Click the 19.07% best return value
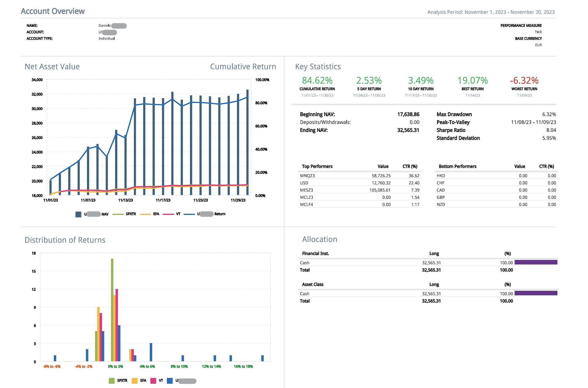Screen dimensions: 588x388 (472, 80)
